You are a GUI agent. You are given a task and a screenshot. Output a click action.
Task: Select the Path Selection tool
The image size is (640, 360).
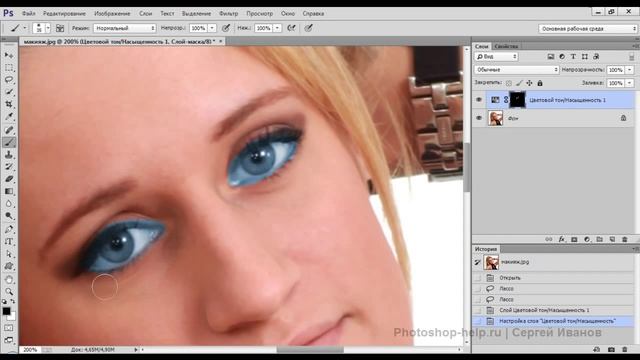click(9, 254)
